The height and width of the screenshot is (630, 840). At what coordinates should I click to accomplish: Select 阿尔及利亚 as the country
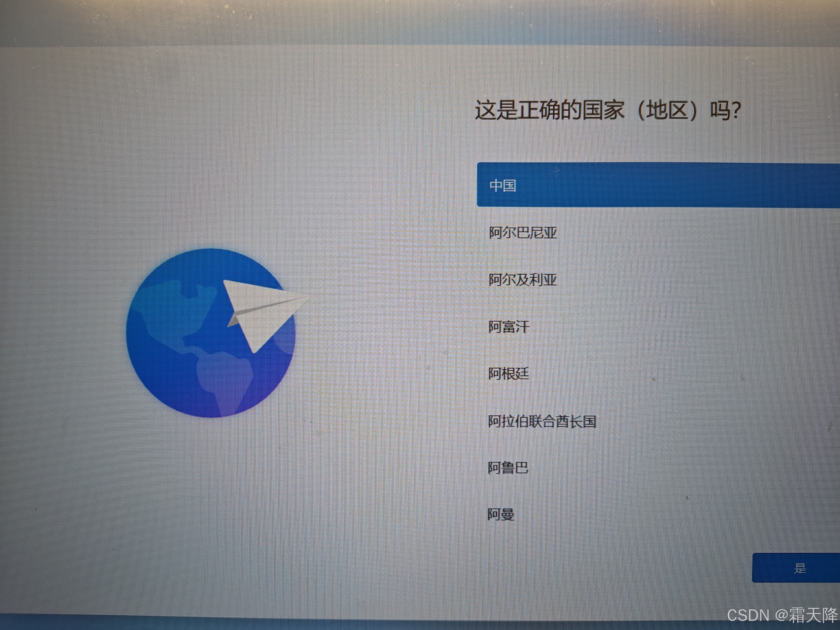coord(523,280)
